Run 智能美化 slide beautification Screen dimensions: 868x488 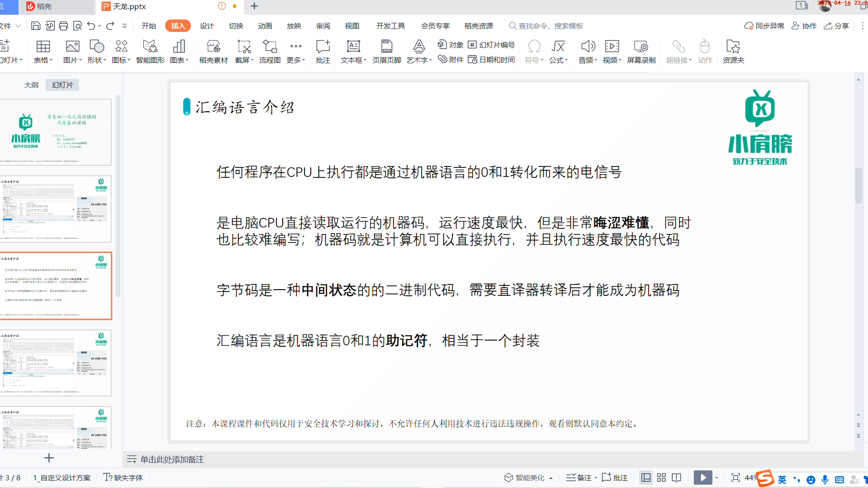point(527,477)
